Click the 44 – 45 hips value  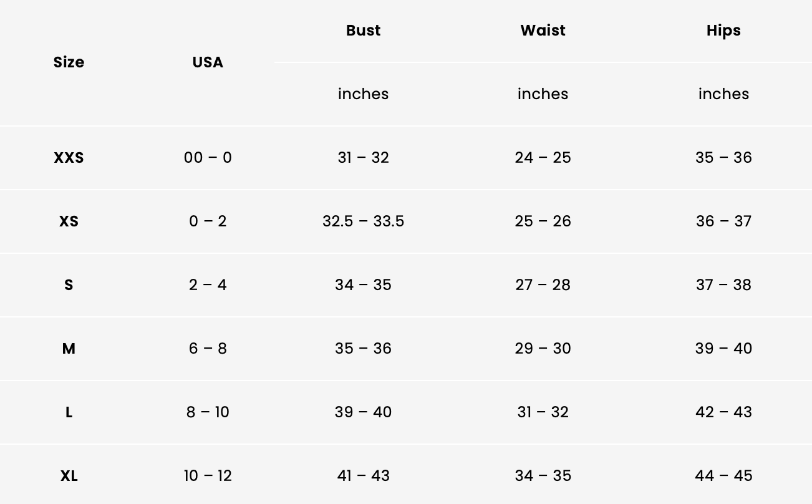click(723, 476)
